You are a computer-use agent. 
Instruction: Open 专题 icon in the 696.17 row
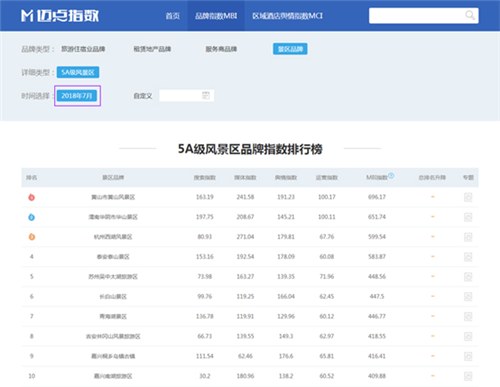(x=468, y=197)
